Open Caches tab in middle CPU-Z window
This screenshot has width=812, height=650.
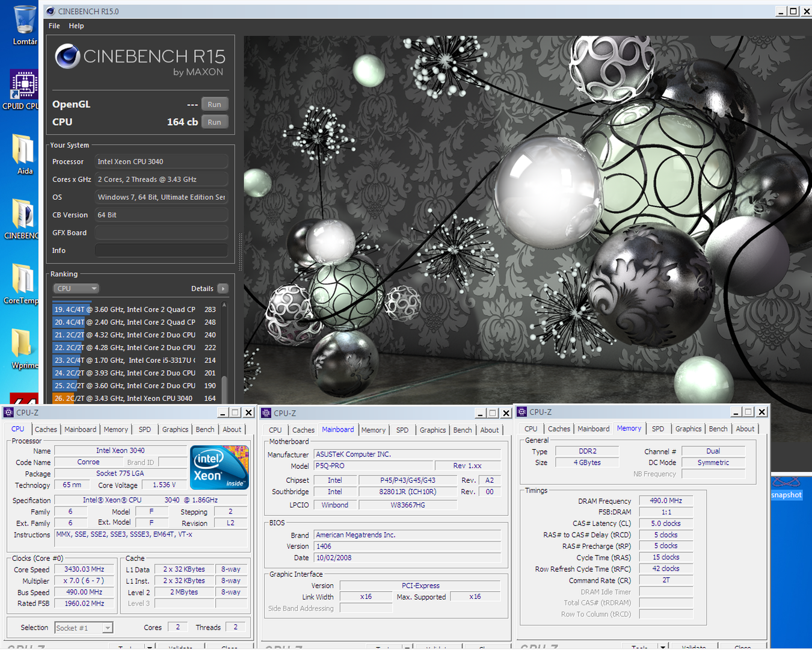click(303, 430)
